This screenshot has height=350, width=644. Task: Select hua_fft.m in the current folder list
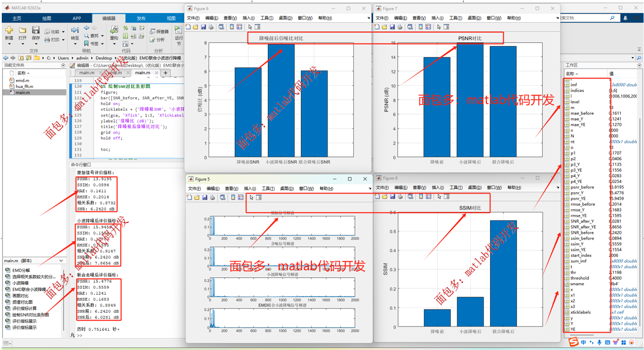point(25,86)
